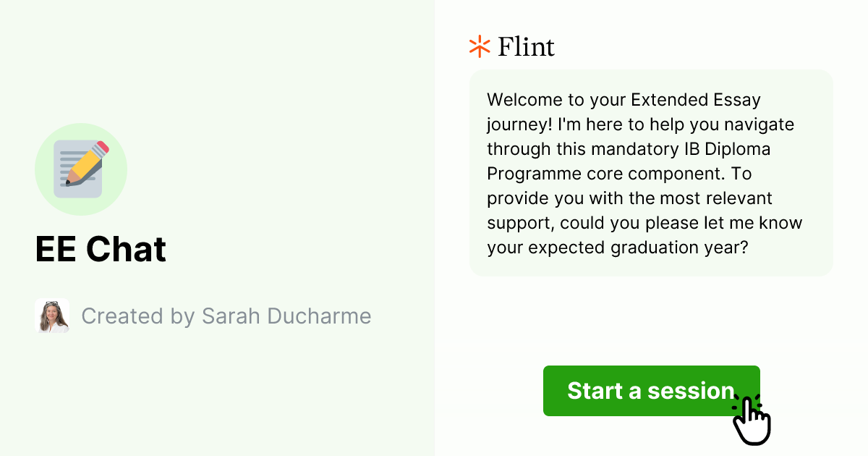
Task: Click the green session button label text
Action: click(x=650, y=391)
